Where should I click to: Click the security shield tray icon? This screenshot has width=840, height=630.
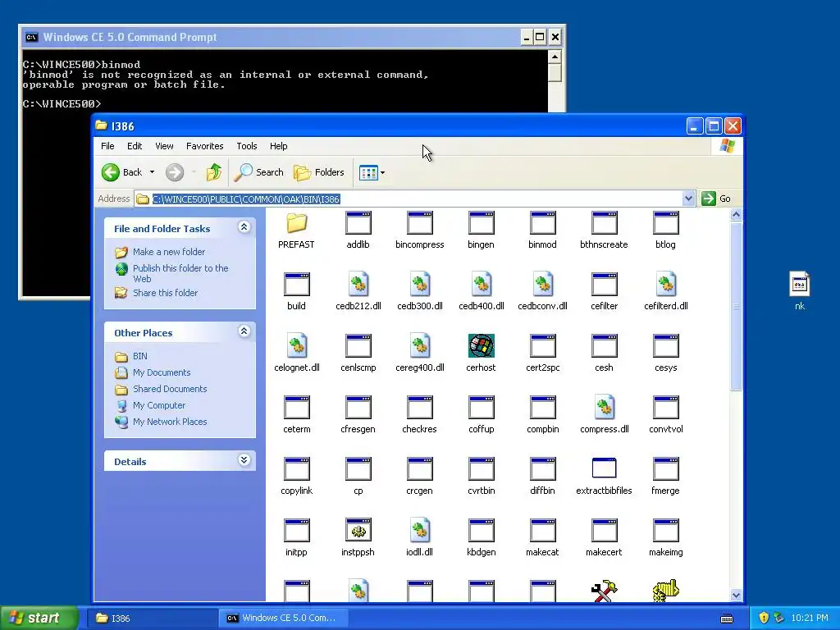click(x=764, y=618)
